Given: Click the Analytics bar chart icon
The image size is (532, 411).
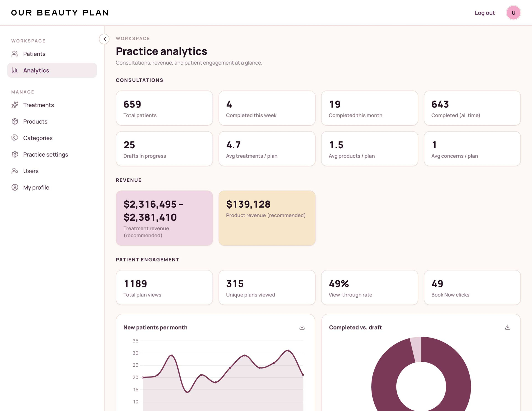Looking at the screenshot, I should pos(15,70).
